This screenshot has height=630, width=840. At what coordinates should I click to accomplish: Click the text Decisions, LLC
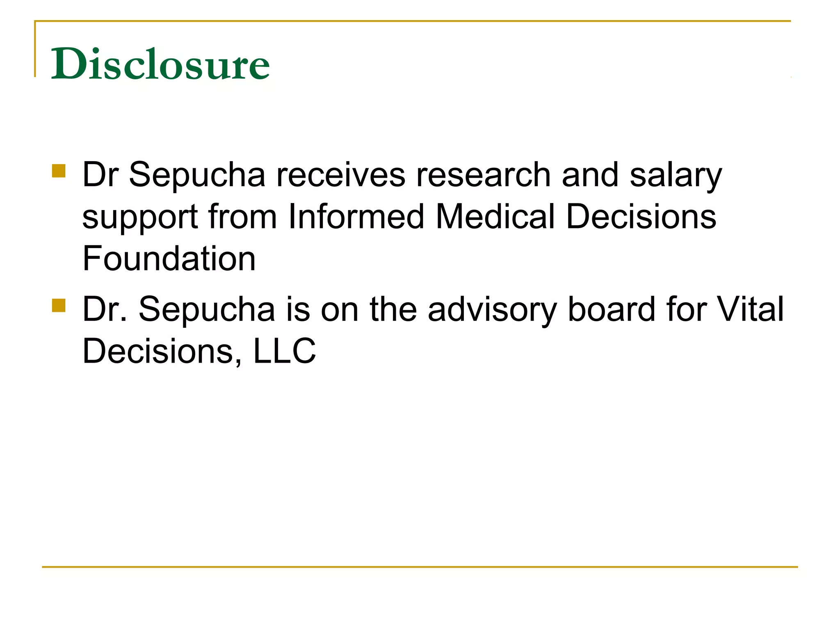click(199, 351)
